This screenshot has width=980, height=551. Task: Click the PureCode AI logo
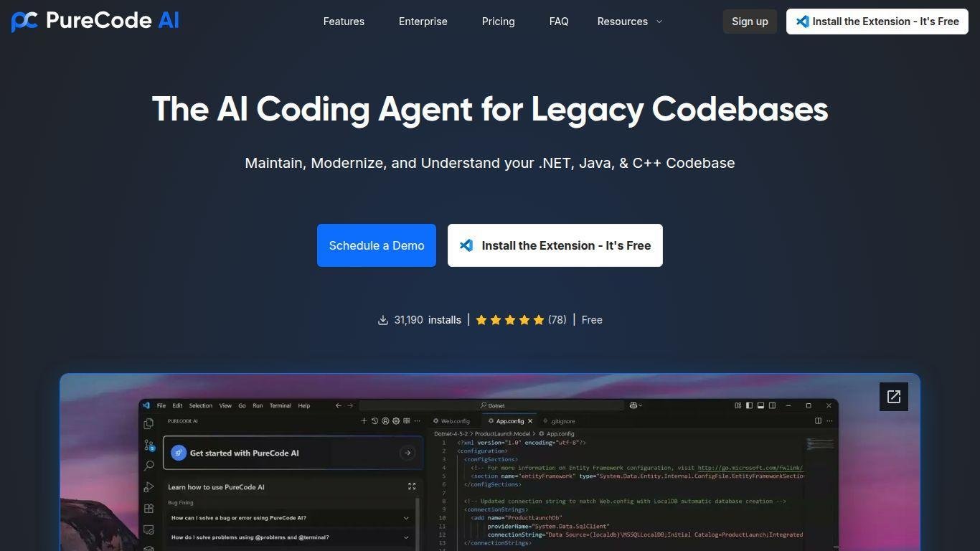pos(95,21)
